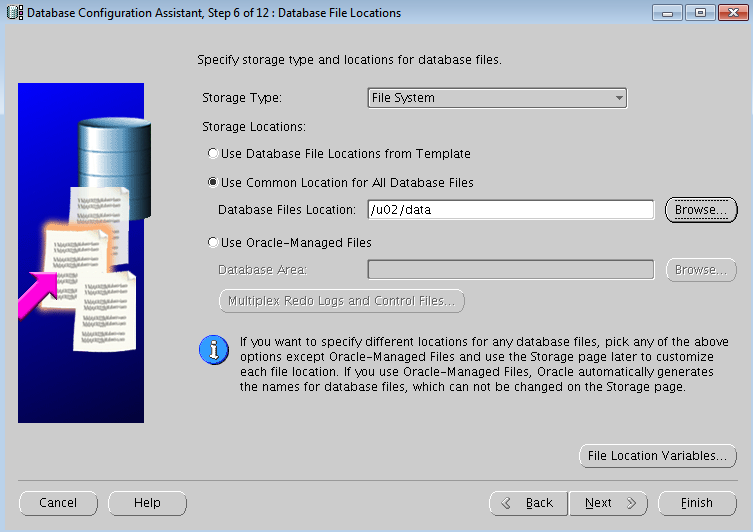Screen dimensions: 753x532
Task: Click the Storage Locations label
Action: [x=254, y=127]
